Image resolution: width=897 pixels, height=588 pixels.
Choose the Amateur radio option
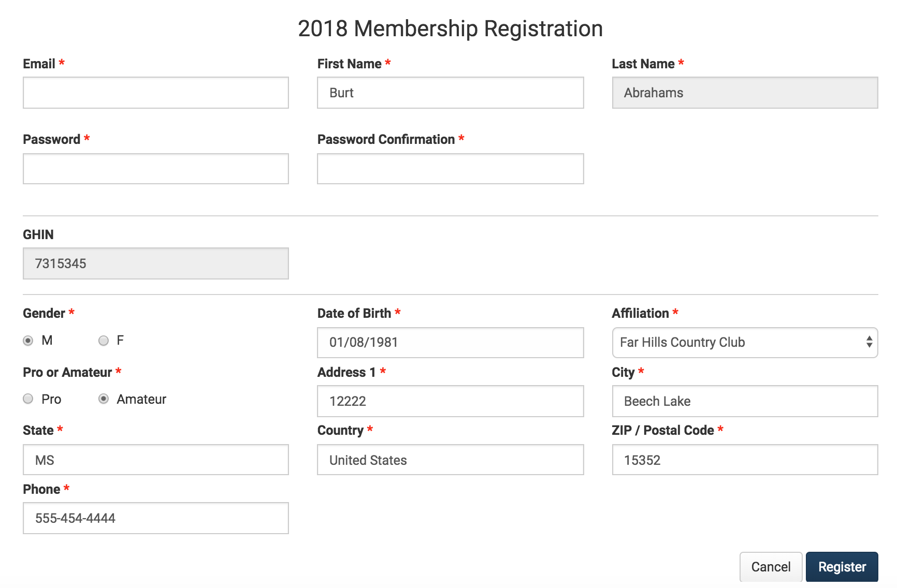tap(104, 399)
